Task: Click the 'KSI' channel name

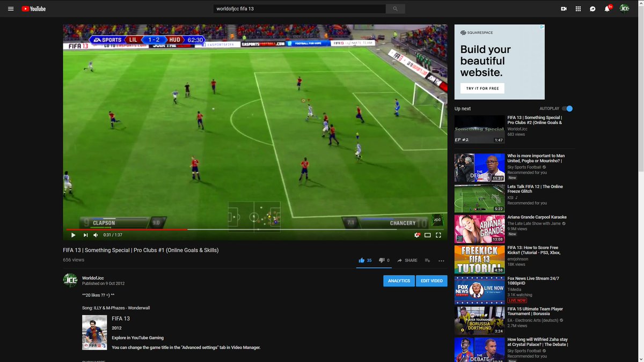Action: tap(511, 198)
